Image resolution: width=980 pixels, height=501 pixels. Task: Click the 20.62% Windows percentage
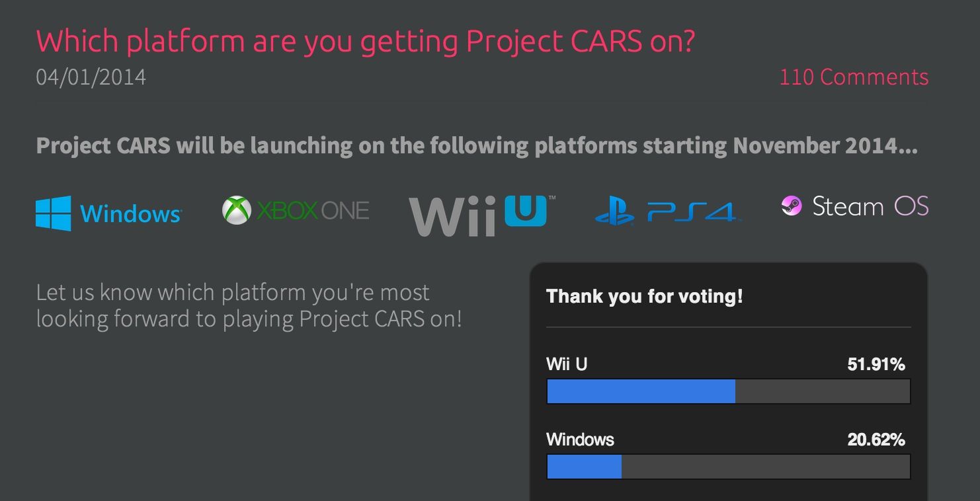[x=876, y=440]
